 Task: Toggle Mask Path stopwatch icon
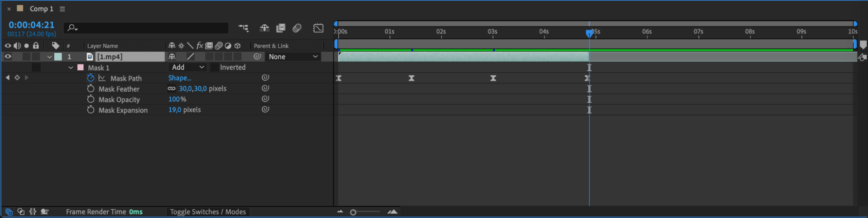pos(90,78)
